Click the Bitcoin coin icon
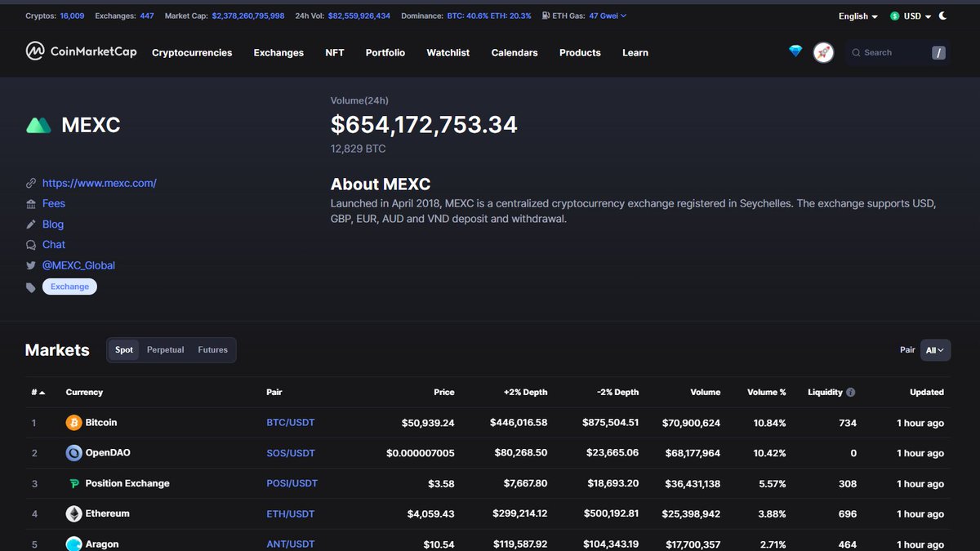This screenshot has height=551, width=980. (x=74, y=423)
